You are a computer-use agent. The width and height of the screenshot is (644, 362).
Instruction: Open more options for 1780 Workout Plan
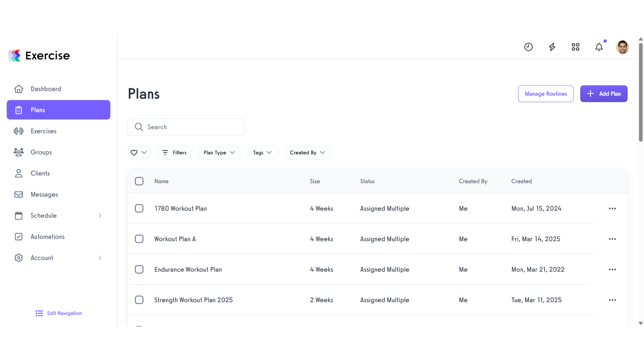click(x=612, y=208)
